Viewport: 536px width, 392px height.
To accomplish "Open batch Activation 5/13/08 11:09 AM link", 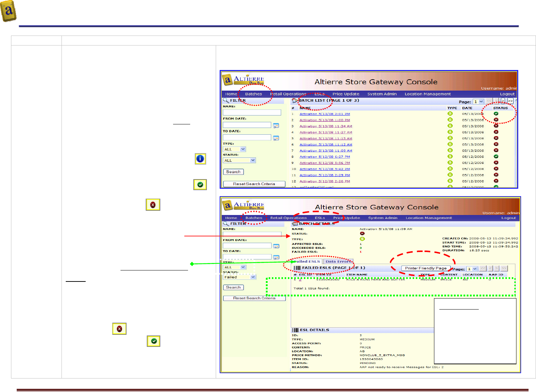I will (326, 150).
